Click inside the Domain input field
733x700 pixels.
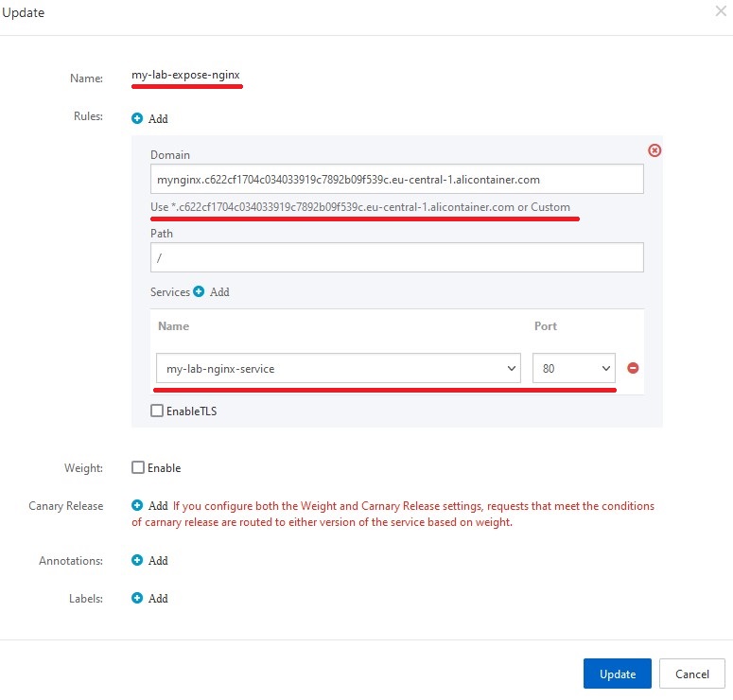tap(396, 179)
